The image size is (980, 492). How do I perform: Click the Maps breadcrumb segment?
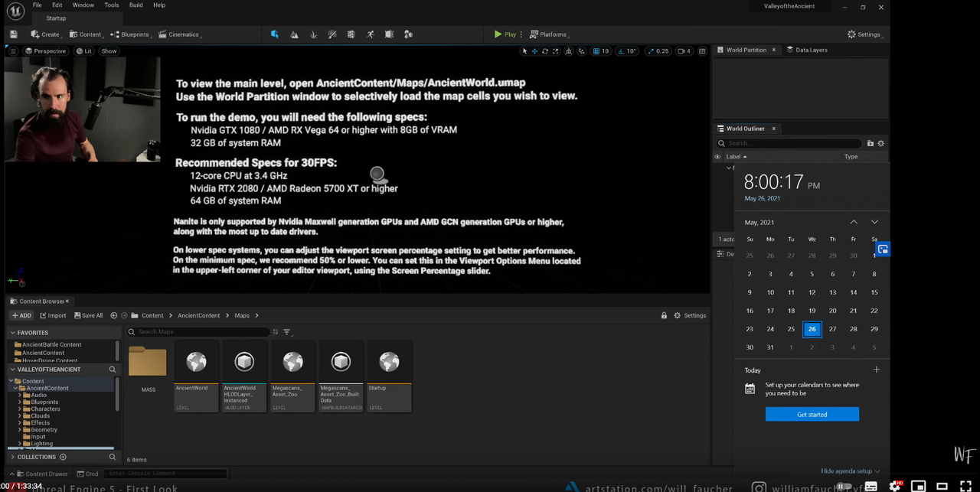coord(242,315)
